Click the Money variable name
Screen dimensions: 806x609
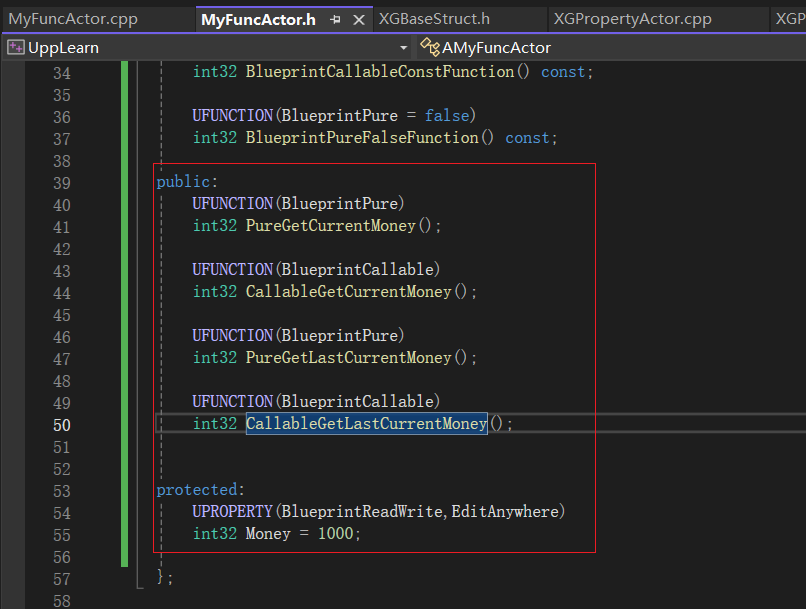pyautogui.click(x=268, y=533)
